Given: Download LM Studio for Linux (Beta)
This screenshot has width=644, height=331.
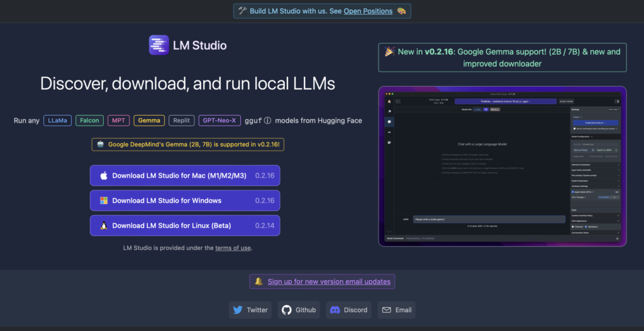Looking at the screenshot, I should [x=185, y=225].
